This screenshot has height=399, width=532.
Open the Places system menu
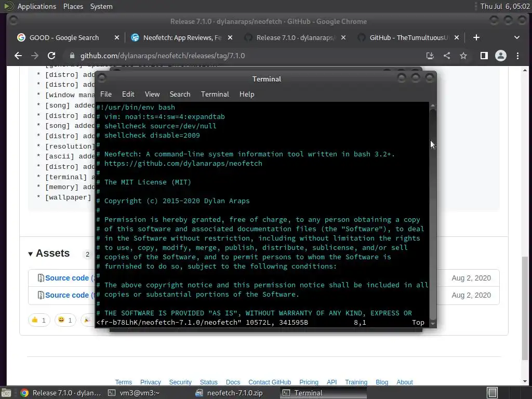(73, 6)
